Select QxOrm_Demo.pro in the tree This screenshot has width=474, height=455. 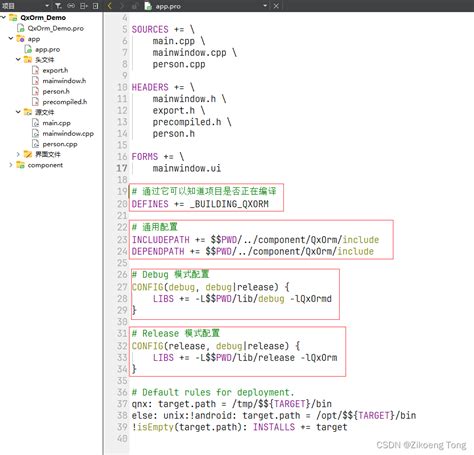coord(55,28)
